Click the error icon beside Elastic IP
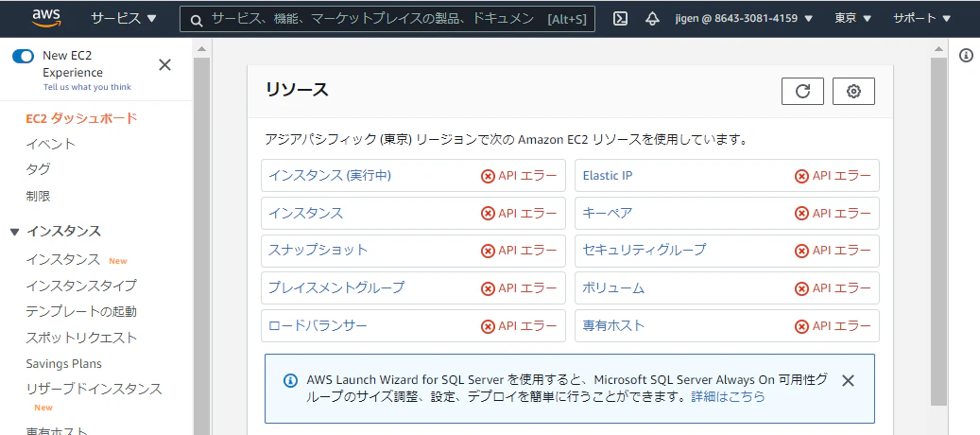980x435 pixels. pyautogui.click(x=801, y=176)
